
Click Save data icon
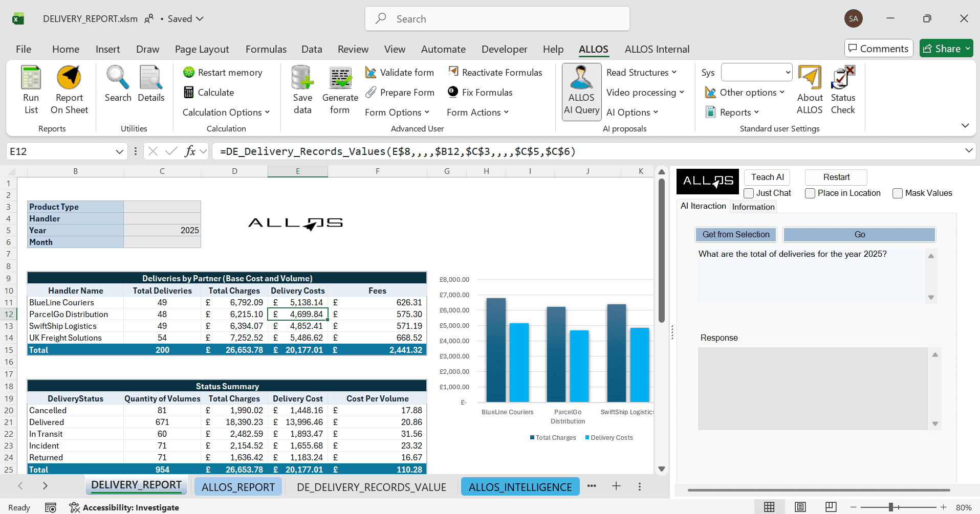302,78
